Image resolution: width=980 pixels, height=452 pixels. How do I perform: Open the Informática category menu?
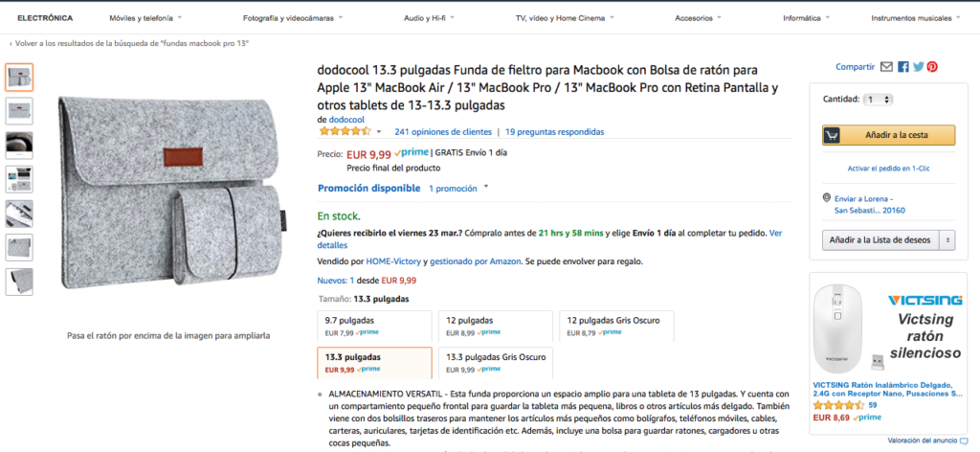[x=806, y=17]
